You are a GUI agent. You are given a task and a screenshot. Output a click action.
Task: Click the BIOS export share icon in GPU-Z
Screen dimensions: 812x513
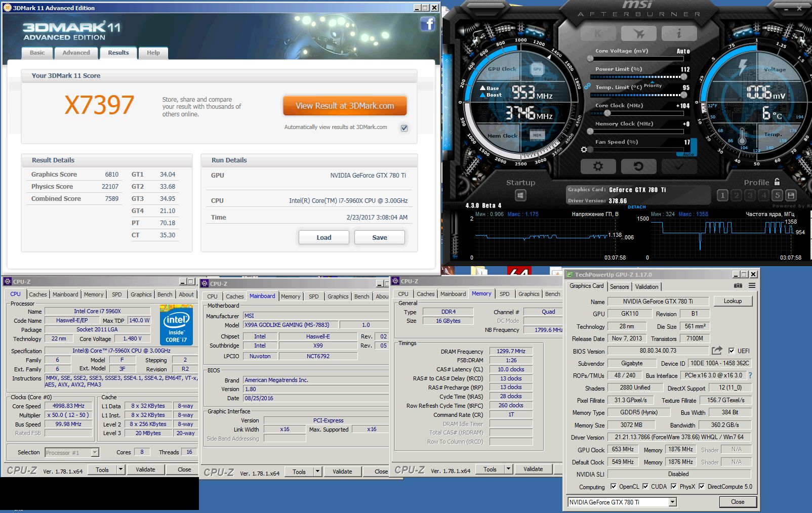pos(717,350)
